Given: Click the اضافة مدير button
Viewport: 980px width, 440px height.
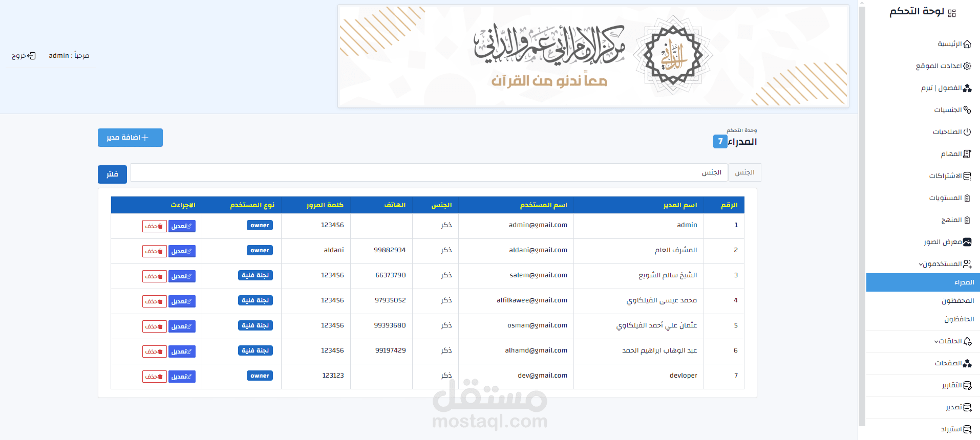Looking at the screenshot, I should tap(130, 138).
